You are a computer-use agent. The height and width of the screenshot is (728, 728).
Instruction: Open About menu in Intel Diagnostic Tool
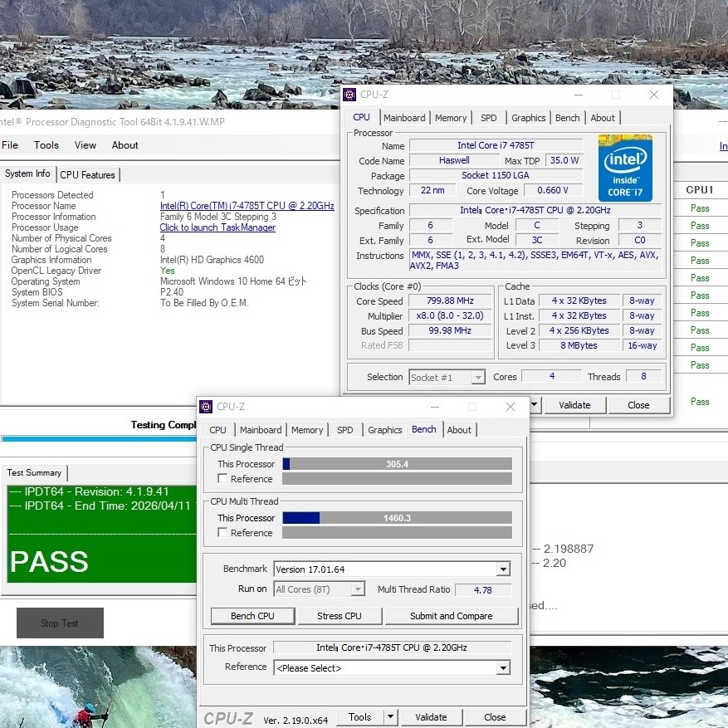click(x=125, y=145)
